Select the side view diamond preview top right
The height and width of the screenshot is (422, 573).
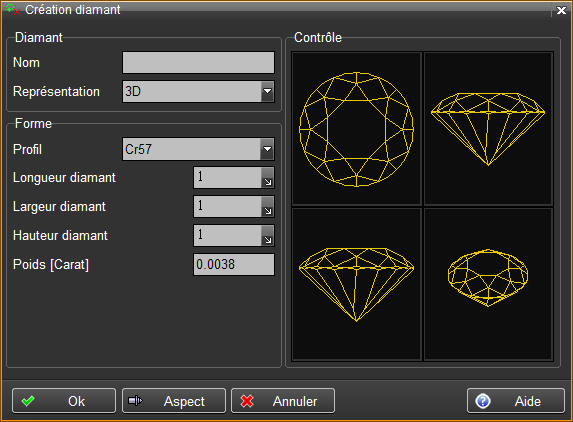coord(488,129)
